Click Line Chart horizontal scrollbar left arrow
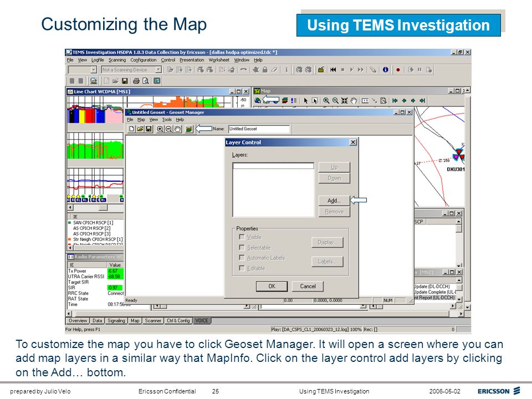Image resolution: width=532 pixels, height=399 pixels. (70, 207)
